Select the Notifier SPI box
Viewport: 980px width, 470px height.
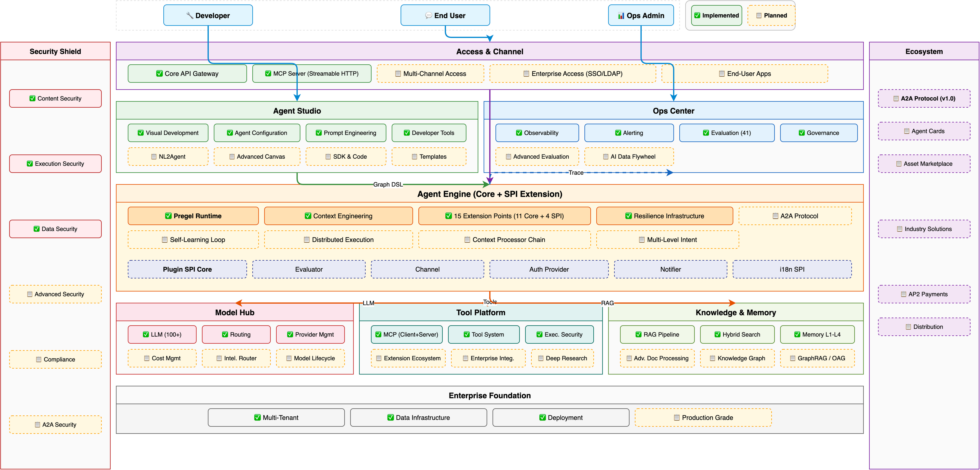671,269
